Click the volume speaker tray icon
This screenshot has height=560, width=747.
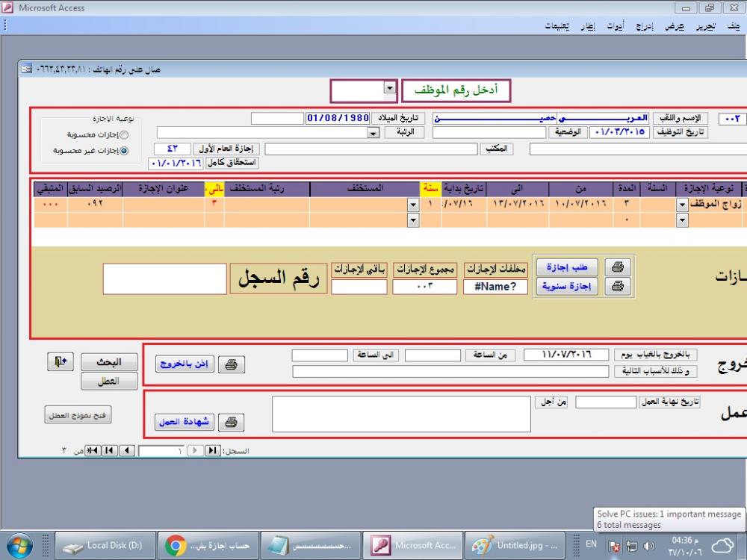tap(649, 546)
